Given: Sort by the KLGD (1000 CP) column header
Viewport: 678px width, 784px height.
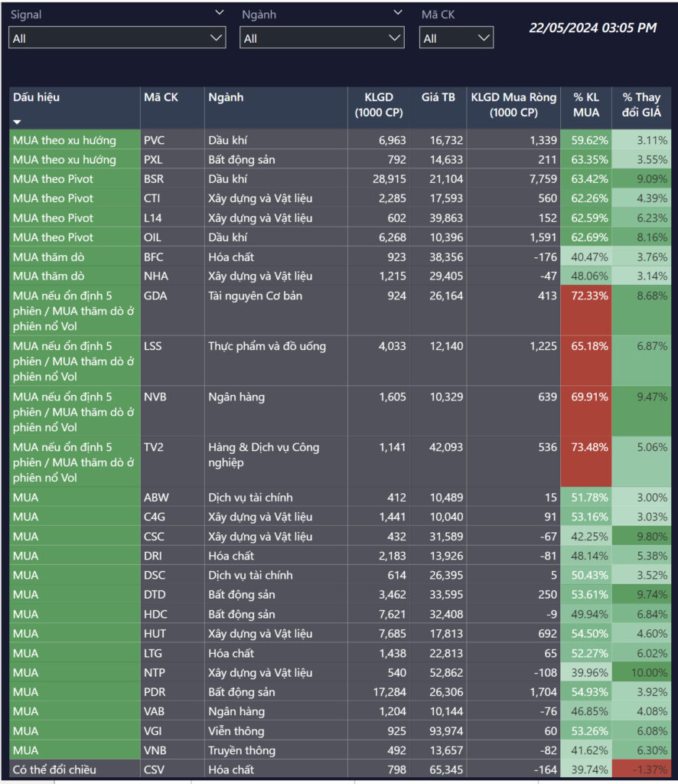Looking at the screenshot, I should [x=380, y=105].
